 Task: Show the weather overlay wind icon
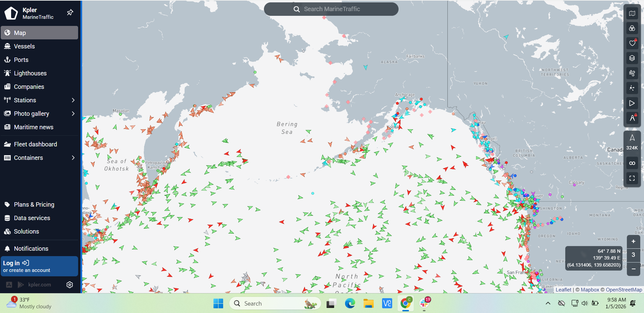632,73
